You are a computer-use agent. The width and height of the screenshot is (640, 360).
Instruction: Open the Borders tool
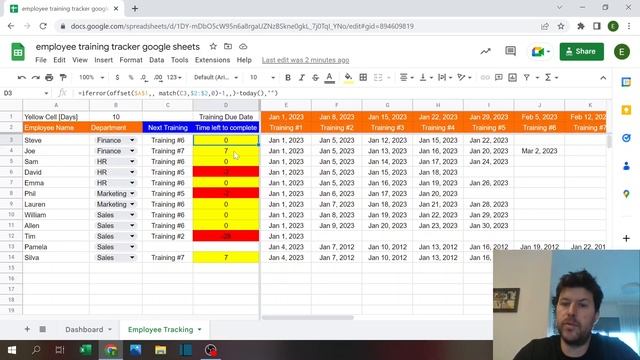tap(363, 78)
